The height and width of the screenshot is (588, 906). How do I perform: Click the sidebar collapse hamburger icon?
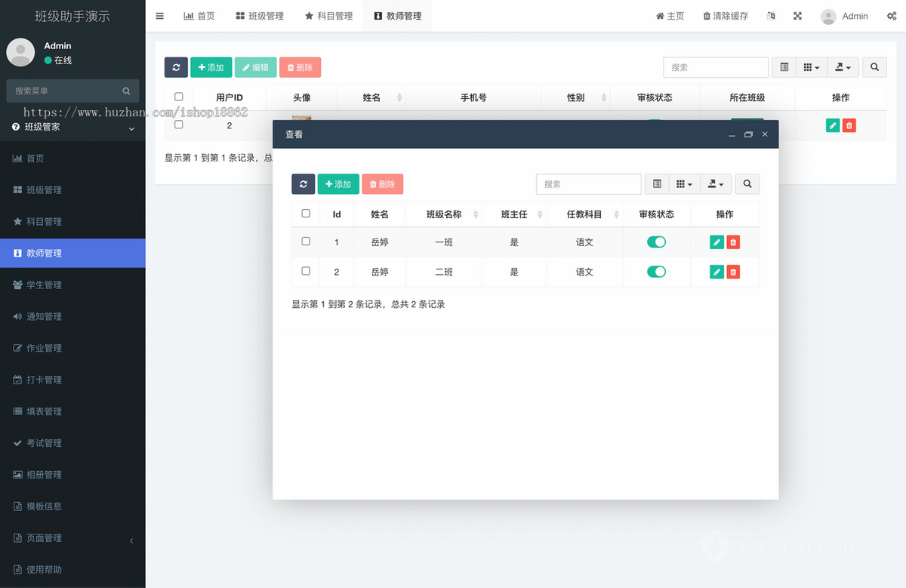pos(159,15)
